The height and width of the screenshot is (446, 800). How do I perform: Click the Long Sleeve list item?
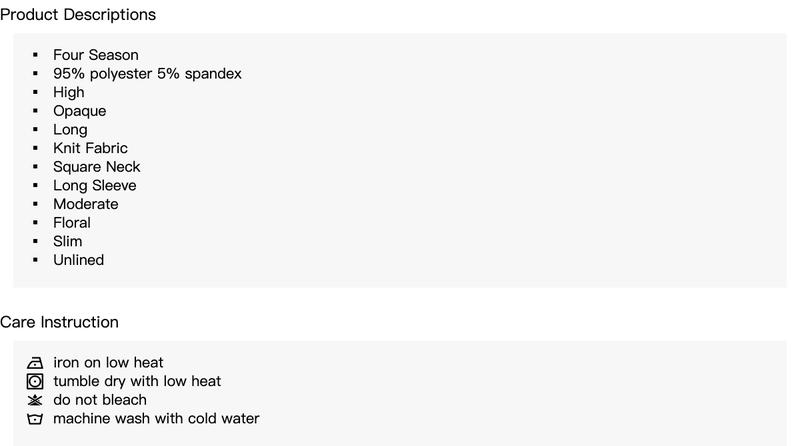(x=95, y=186)
